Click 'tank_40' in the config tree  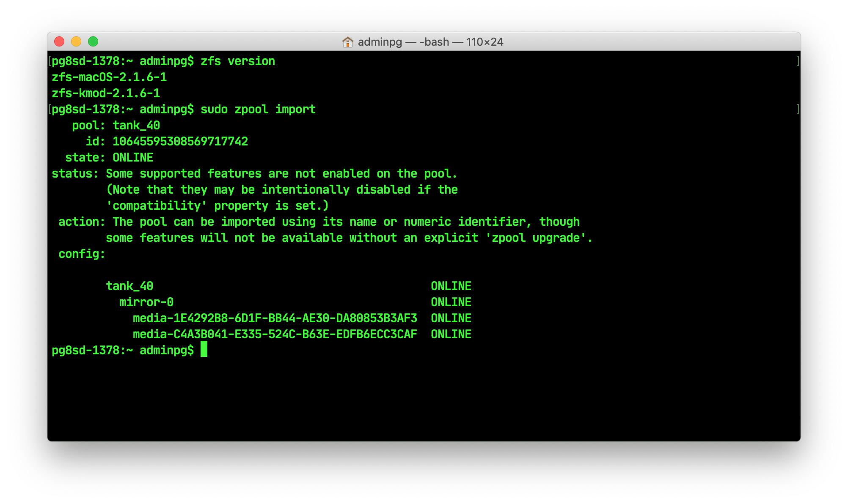click(x=129, y=286)
